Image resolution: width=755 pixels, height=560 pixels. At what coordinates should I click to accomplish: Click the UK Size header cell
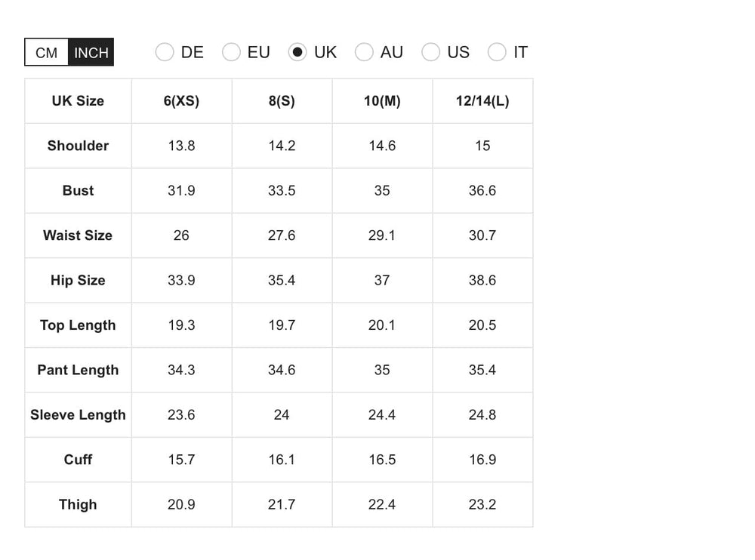78,101
